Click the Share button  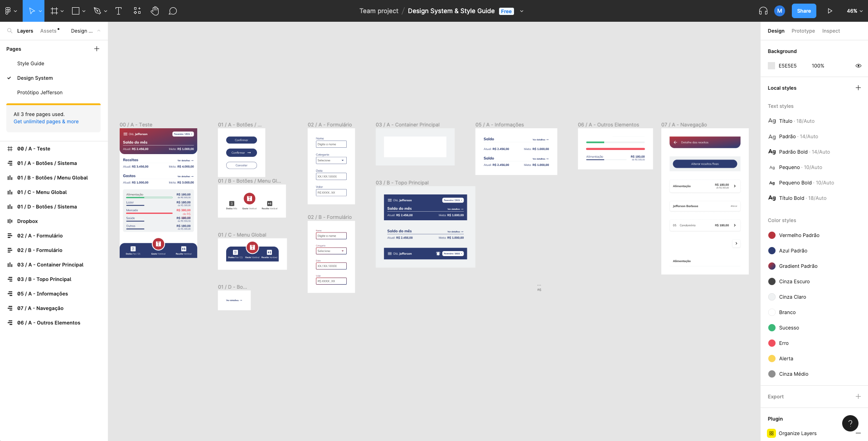804,11
